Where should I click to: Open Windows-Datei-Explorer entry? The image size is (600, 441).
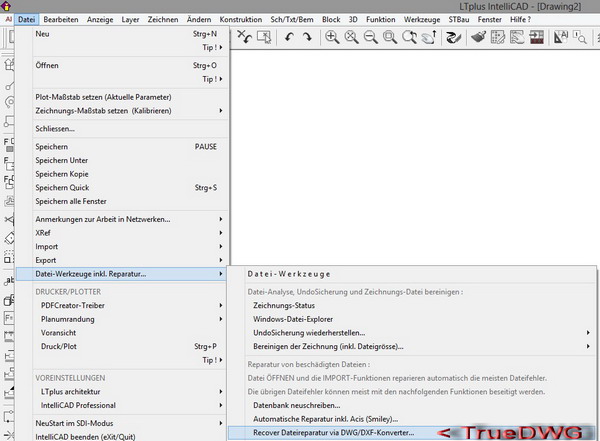412,319
